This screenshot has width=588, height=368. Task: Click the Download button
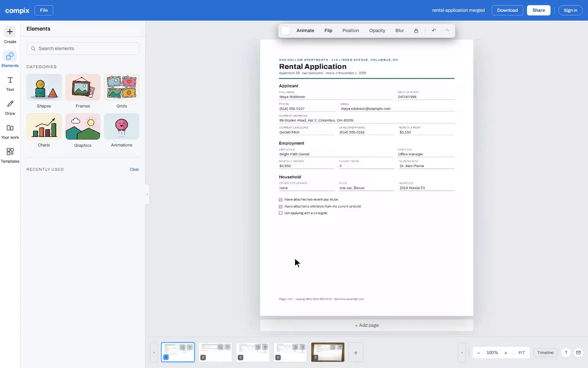click(x=507, y=10)
